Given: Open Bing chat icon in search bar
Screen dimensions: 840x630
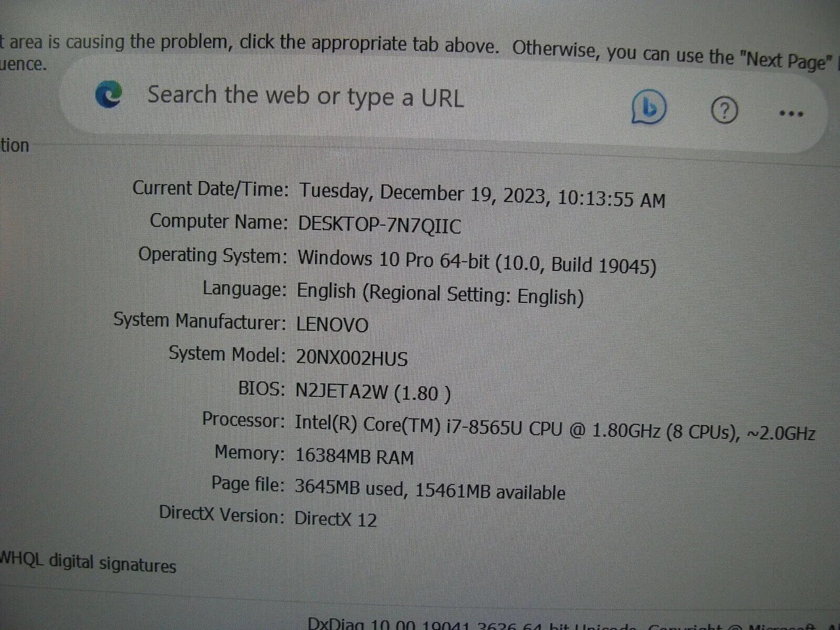Looking at the screenshot, I should coord(648,108).
